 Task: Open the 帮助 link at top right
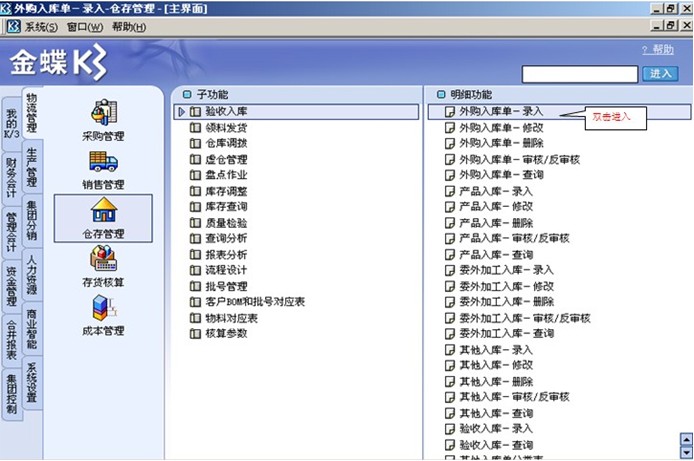(x=658, y=50)
